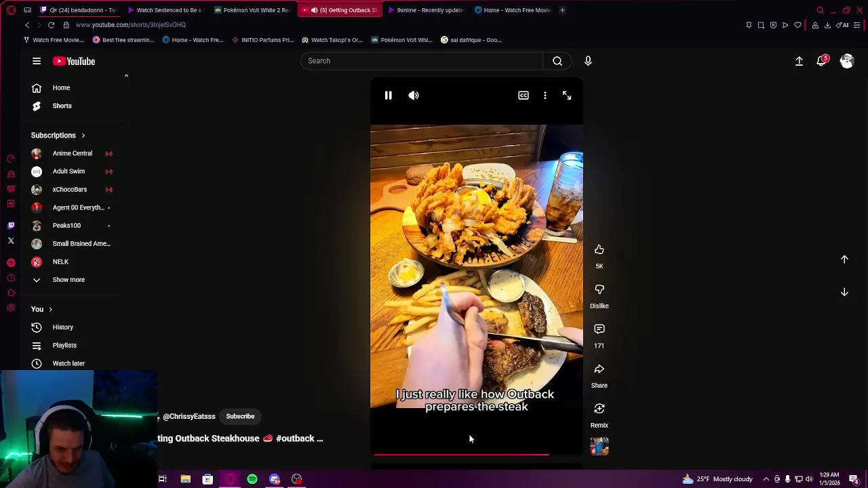Open the account avatar menu

tap(847, 61)
